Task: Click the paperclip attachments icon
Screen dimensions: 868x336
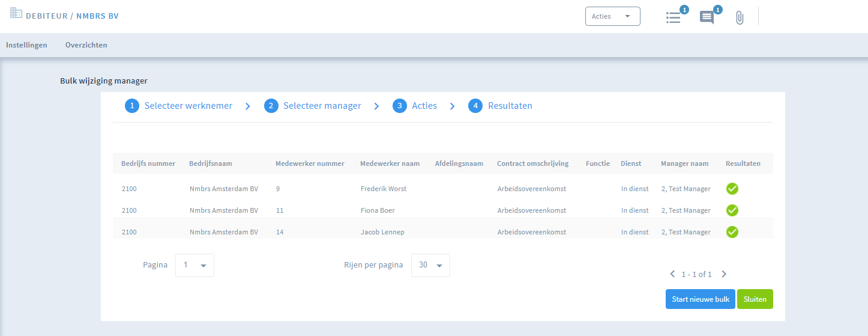Action: (740, 18)
